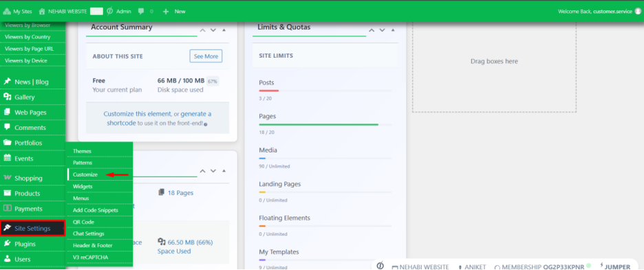
Task: Click the user avatar icon at top right
Action: 637,12
